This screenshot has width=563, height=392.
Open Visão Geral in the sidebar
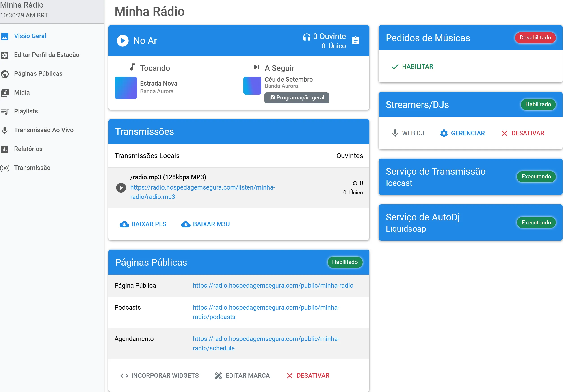click(30, 36)
